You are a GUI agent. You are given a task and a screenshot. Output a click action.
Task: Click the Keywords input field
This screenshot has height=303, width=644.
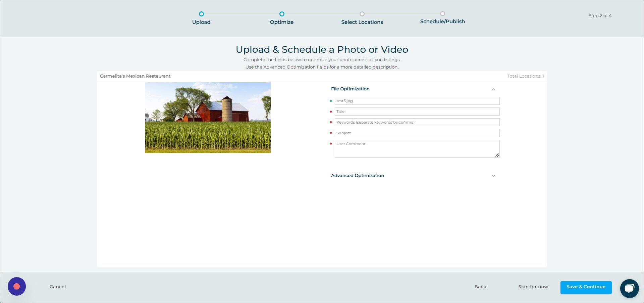[x=417, y=122]
